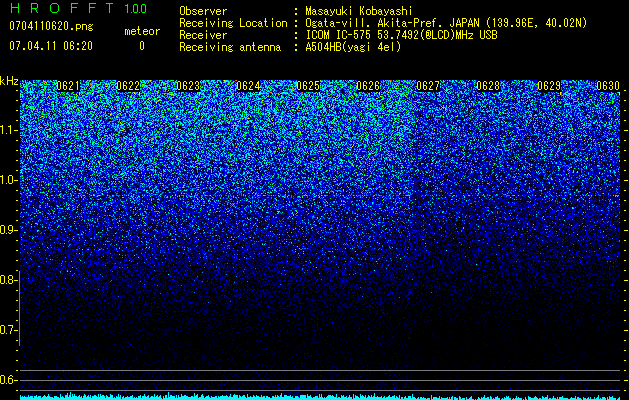
Task: Click the Observer field label
Action: click(x=203, y=11)
